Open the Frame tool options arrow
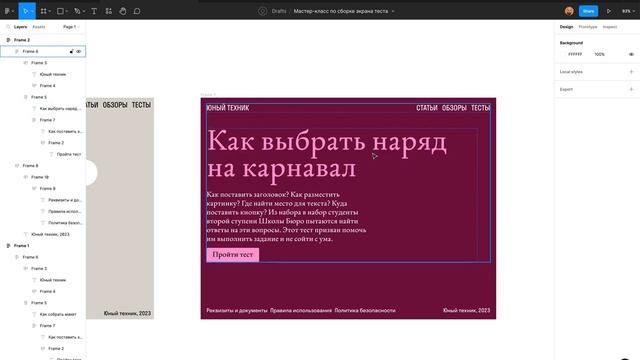Viewport: 640px width, 360px height. (50, 11)
